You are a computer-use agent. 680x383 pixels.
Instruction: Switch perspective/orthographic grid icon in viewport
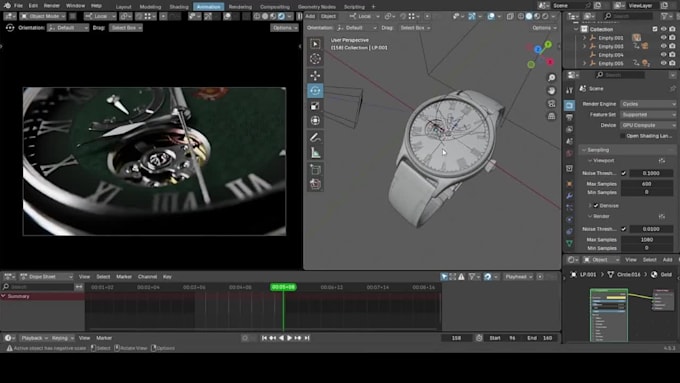click(551, 116)
